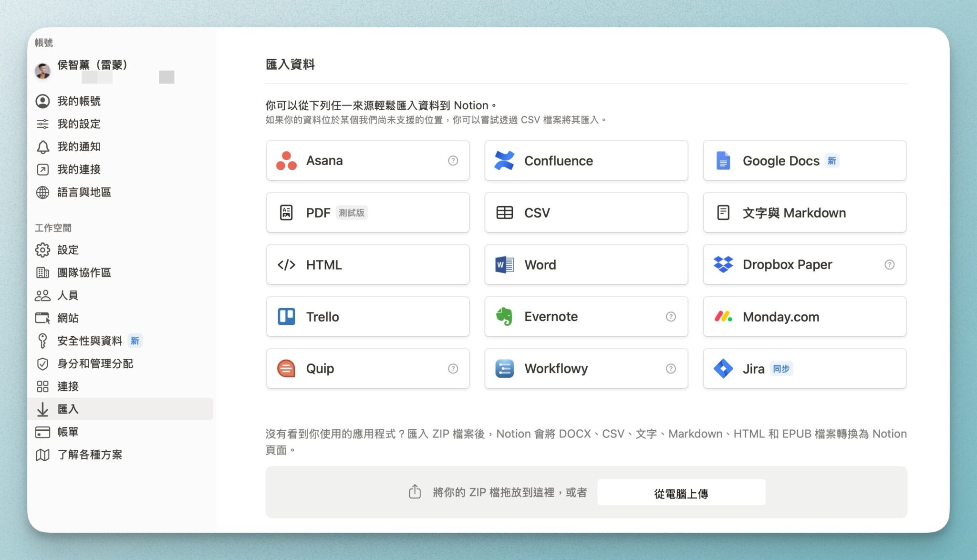977x560 pixels.
Task: Click the HTML import icon
Action: pos(286,265)
